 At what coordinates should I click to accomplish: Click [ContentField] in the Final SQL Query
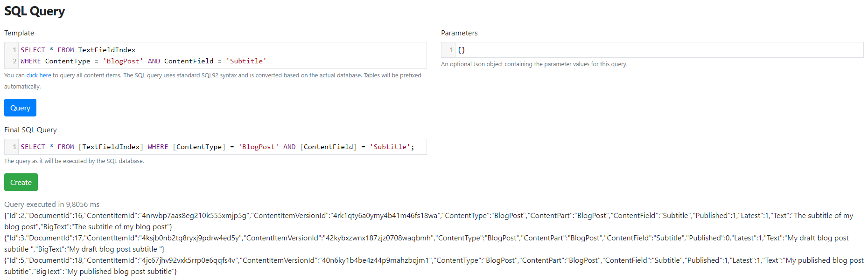point(329,147)
